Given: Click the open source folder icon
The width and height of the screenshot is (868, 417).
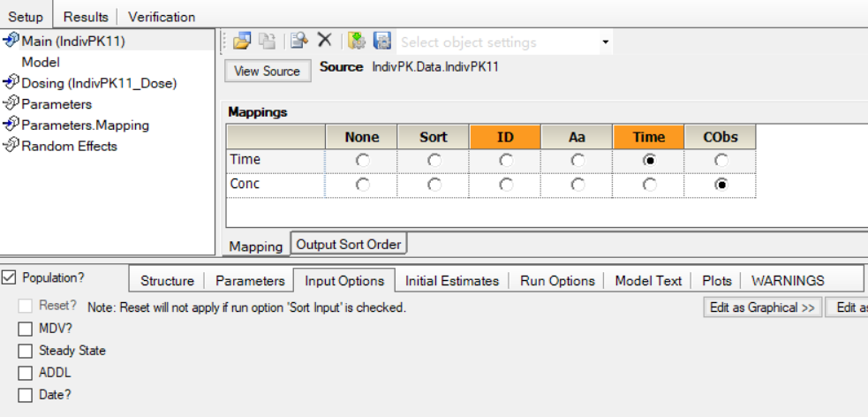Looking at the screenshot, I should 242,41.
